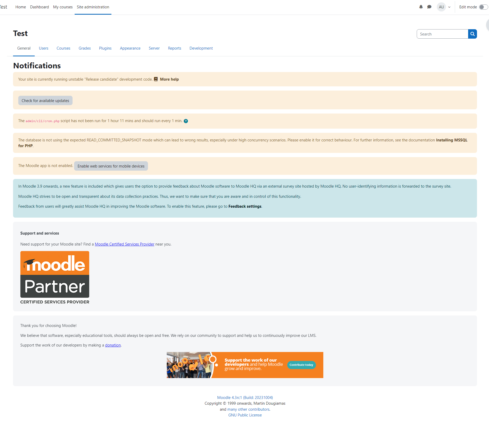This screenshot has width=489, height=448.
Task: Expand the user menu chevron
Action: [x=449, y=7]
